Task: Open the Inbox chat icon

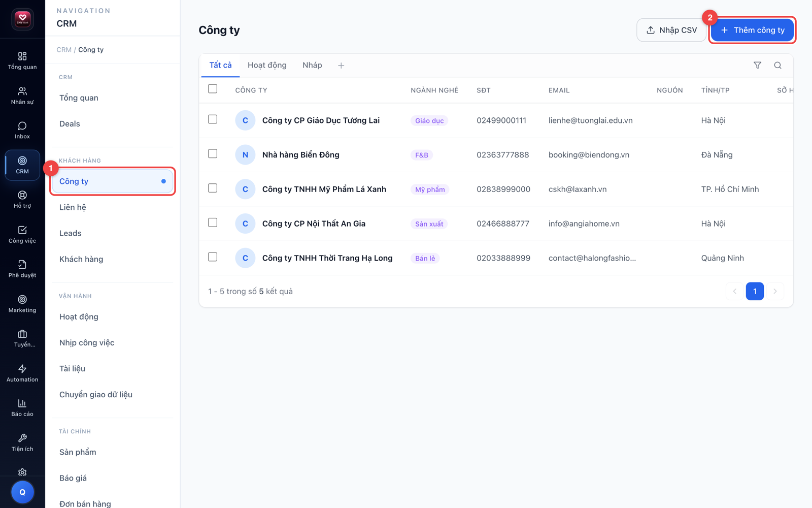Action: coord(22,130)
